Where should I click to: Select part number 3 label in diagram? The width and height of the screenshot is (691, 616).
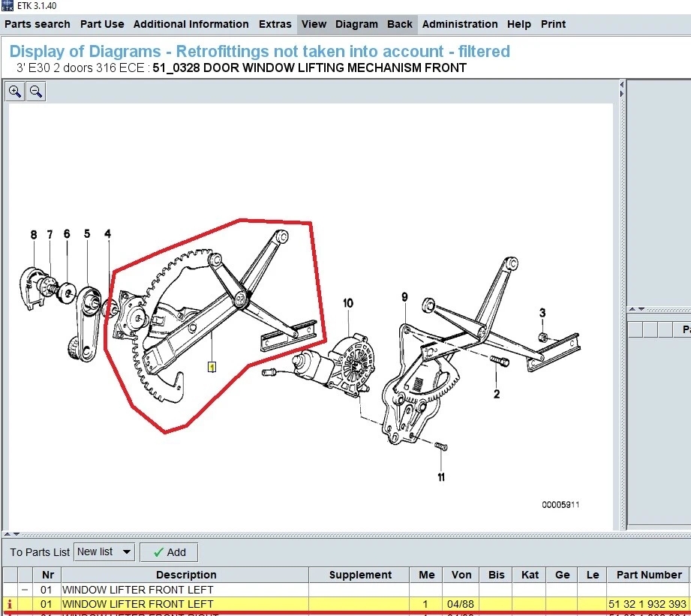[x=542, y=313]
